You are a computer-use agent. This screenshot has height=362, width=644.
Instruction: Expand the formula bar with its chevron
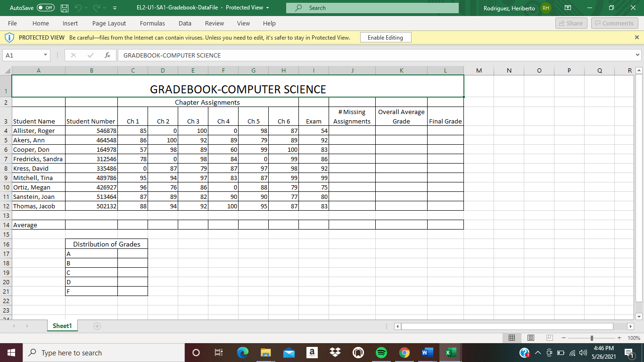point(638,55)
